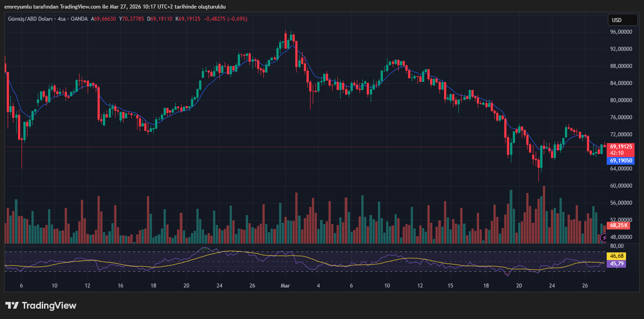The image size is (644, 319).
Task: Click the red 69,19125 current price label
Action: [x=621, y=147]
